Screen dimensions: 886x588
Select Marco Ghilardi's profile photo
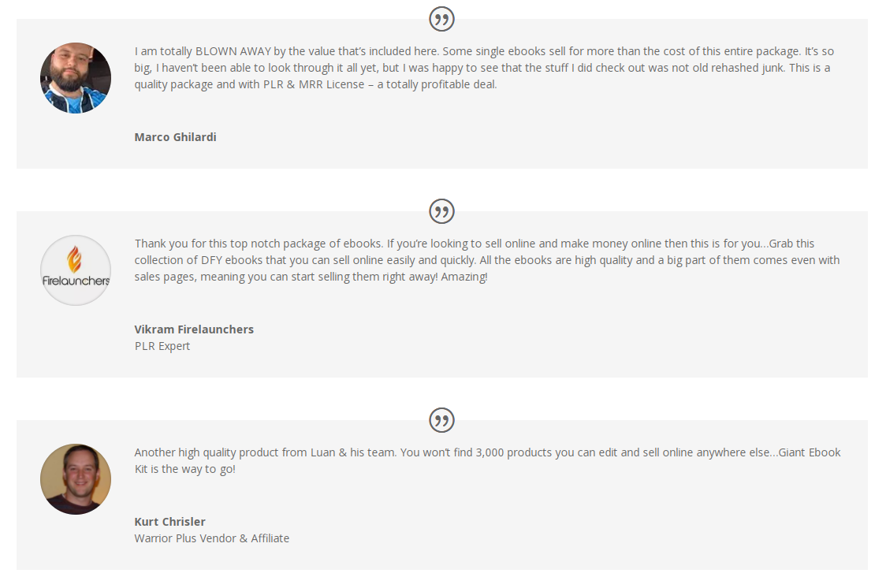click(x=76, y=78)
